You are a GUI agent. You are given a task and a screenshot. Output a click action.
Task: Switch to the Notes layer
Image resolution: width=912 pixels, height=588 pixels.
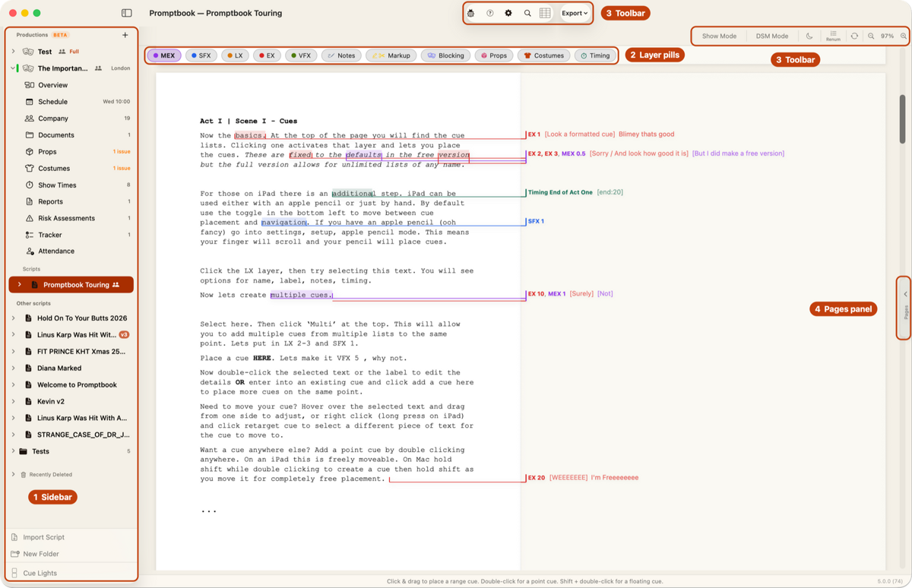pos(341,55)
